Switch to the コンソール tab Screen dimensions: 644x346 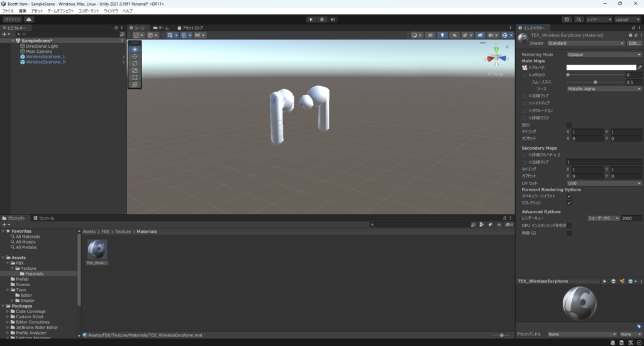coord(44,219)
